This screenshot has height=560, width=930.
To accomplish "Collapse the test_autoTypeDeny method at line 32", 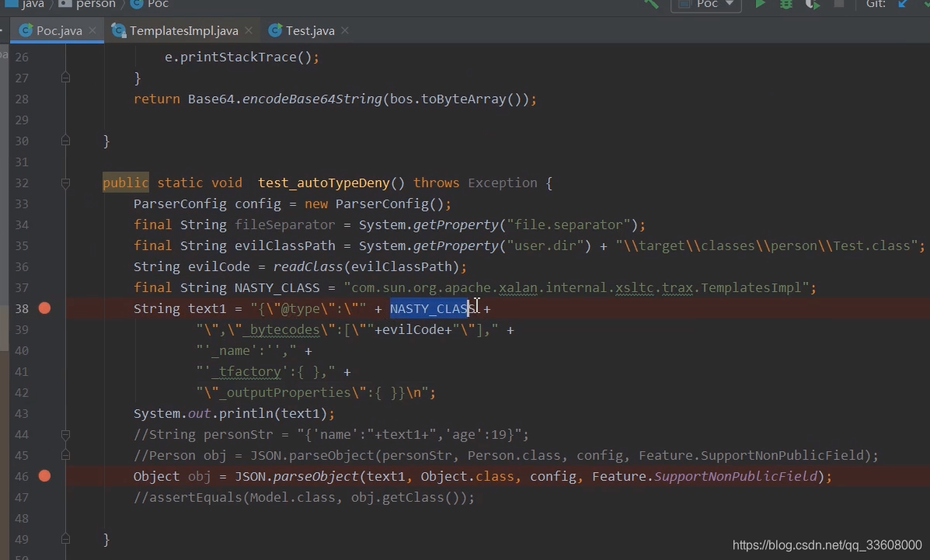I will coord(66,183).
